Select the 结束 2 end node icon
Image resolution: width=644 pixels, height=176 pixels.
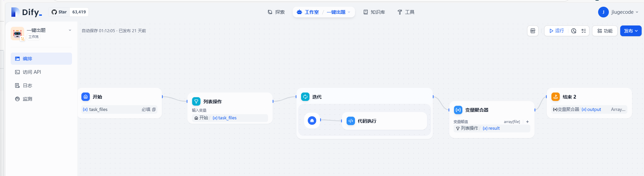(x=556, y=97)
